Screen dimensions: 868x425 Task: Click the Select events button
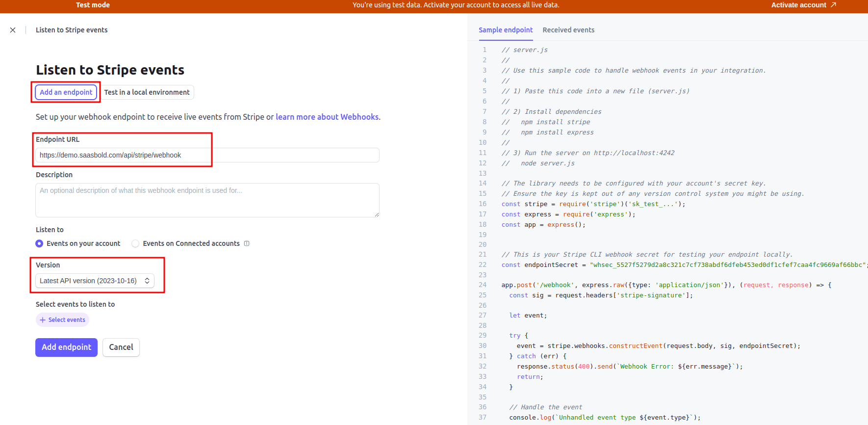click(x=63, y=320)
